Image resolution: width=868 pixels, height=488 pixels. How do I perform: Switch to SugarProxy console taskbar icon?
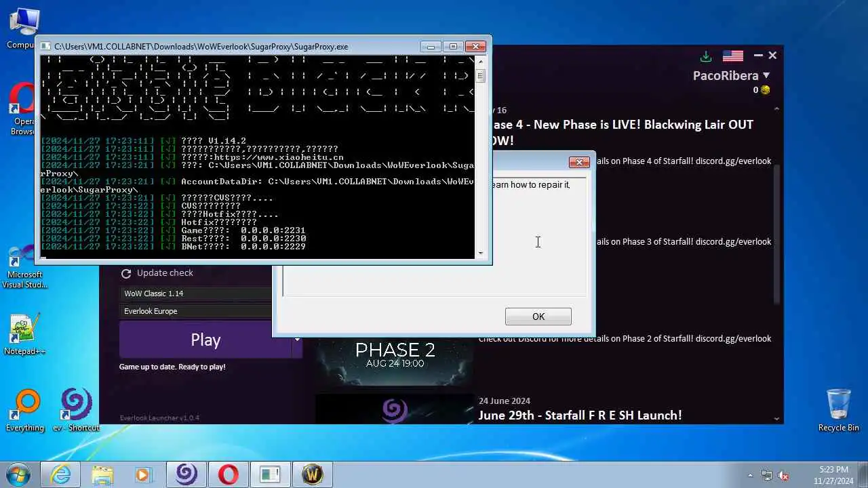click(270, 474)
